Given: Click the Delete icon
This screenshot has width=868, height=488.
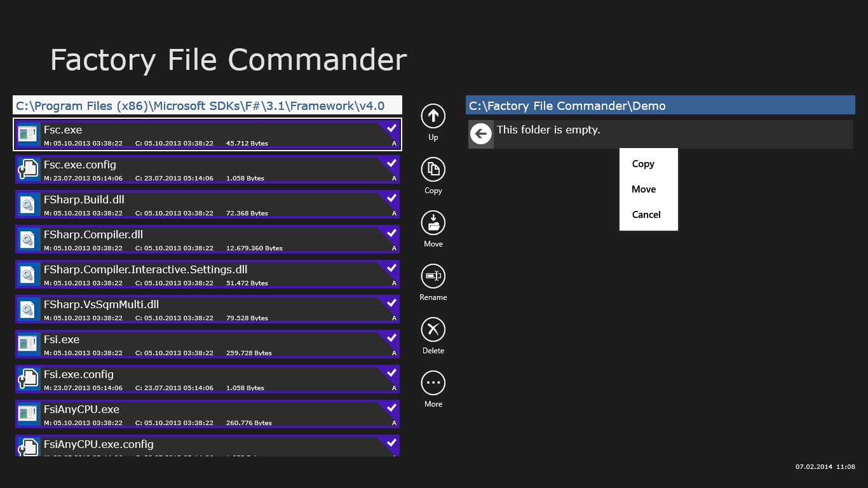Looking at the screenshot, I should 433,329.
